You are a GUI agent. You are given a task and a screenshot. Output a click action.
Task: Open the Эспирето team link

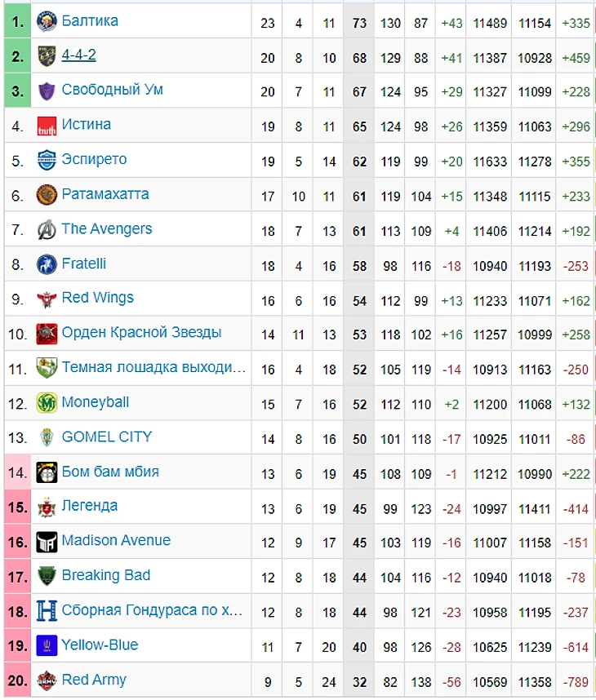click(94, 159)
